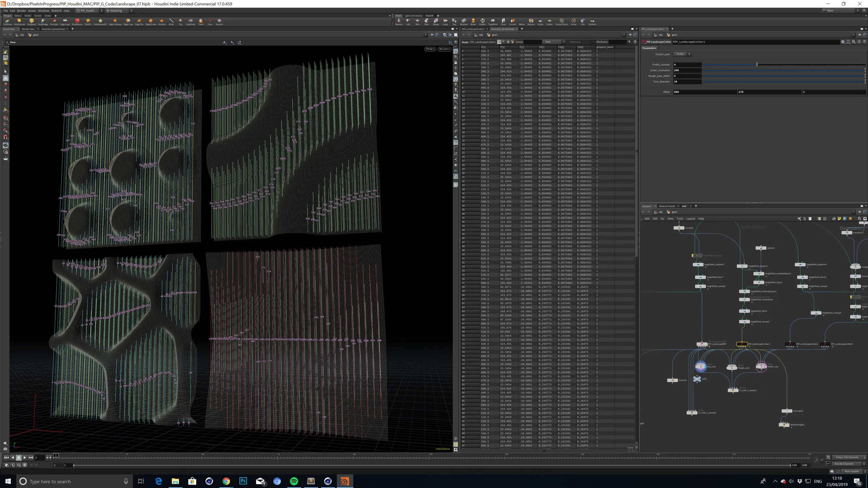Open the Redshift menu
This screenshot has height=488, width=868.
pyautogui.click(x=57, y=11)
